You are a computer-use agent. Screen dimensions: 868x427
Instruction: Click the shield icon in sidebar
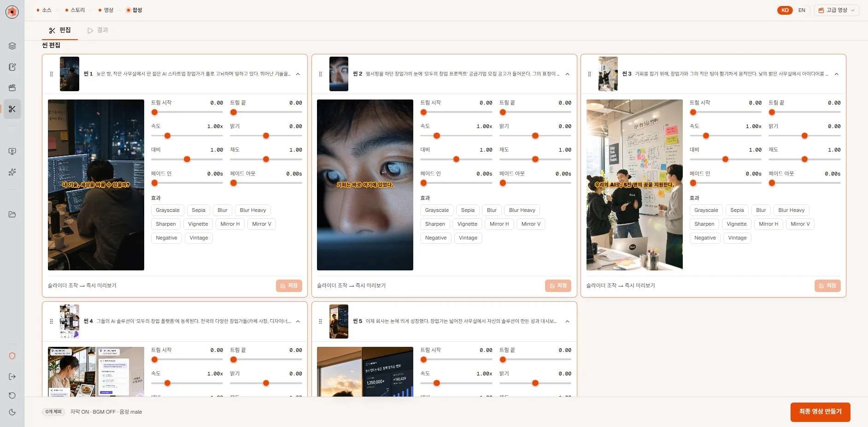12,356
